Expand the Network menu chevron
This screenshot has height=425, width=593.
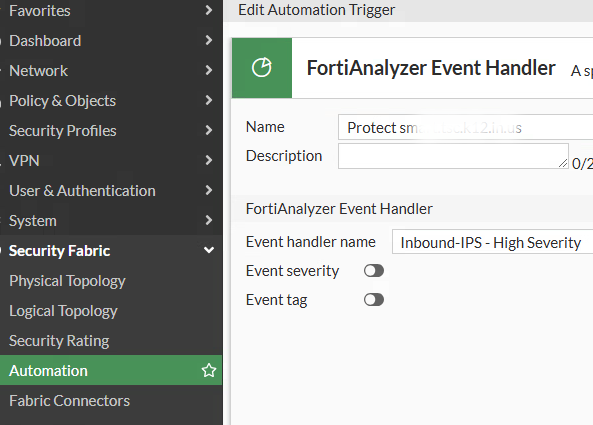click(209, 70)
